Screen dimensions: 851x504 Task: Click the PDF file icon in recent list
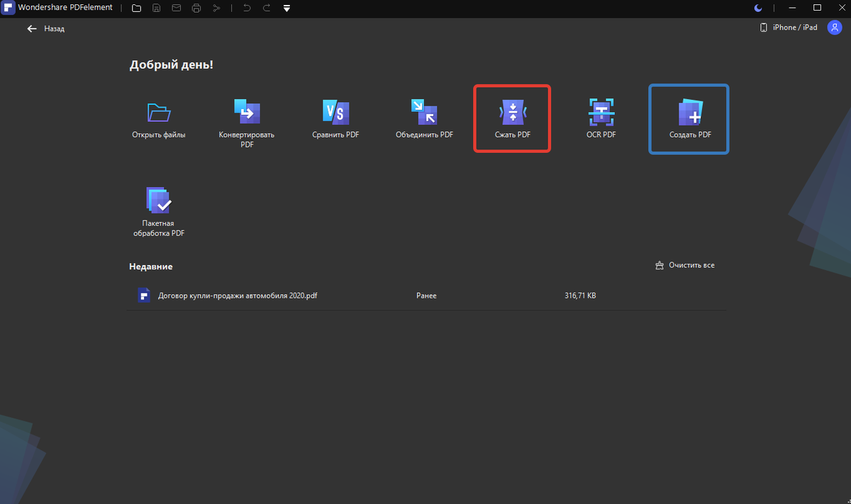coord(144,296)
